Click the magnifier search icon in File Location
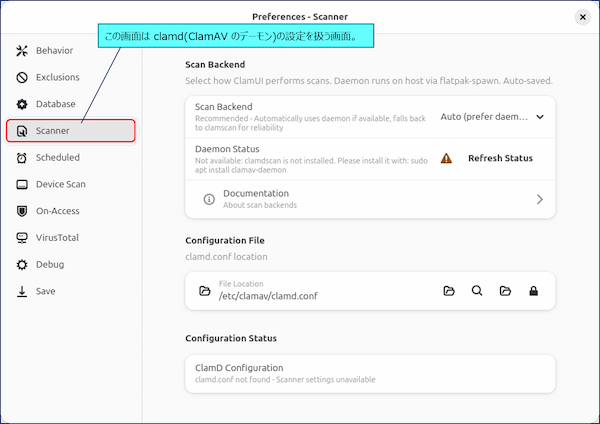600x424 pixels. coord(477,291)
